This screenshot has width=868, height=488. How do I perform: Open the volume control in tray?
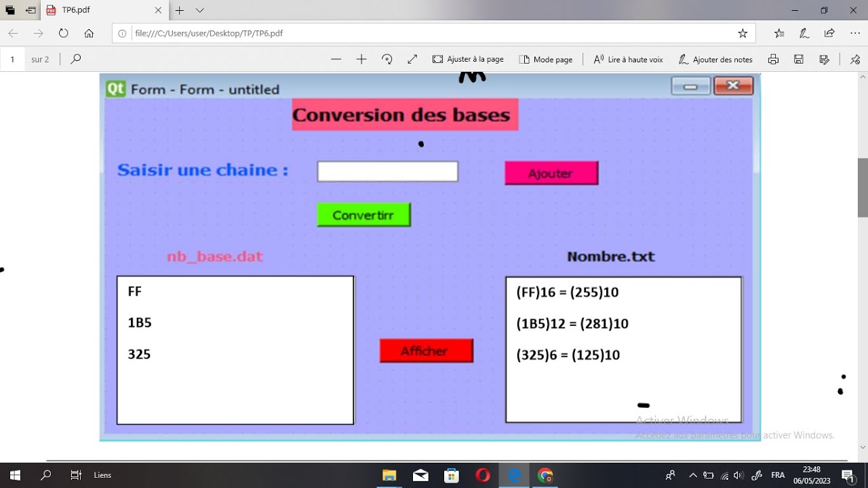pos(738,475)
